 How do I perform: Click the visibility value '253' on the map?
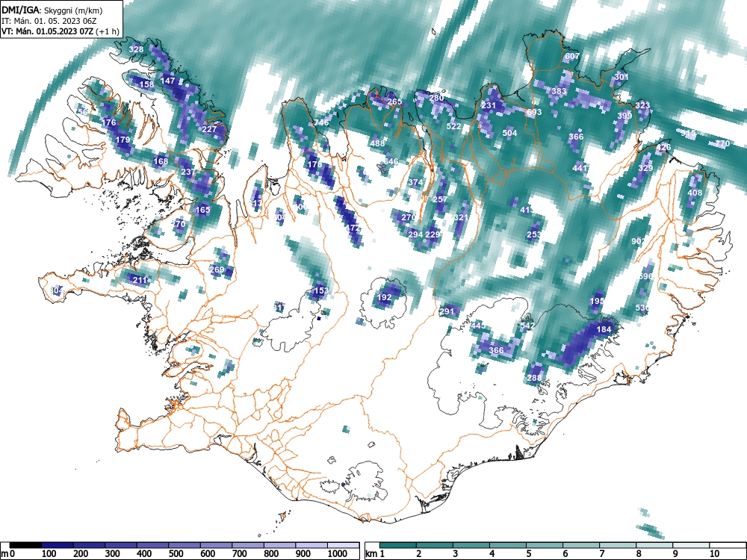tap(534, 234)
